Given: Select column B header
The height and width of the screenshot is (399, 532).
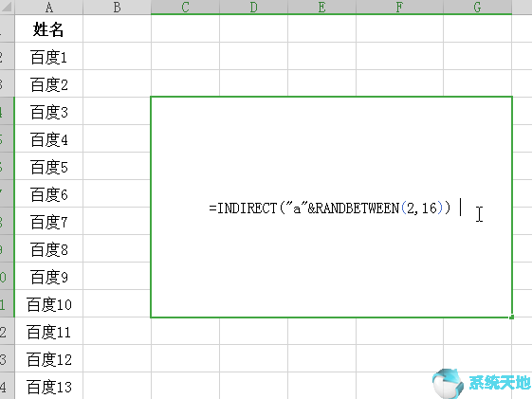Looking at the screenshot, I should [117, 8].
